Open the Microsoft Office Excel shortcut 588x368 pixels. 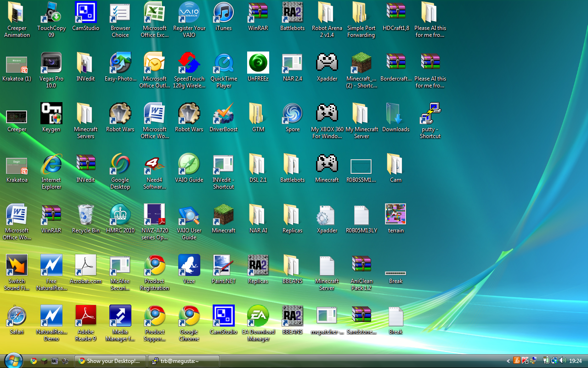(x=155, y=12)
